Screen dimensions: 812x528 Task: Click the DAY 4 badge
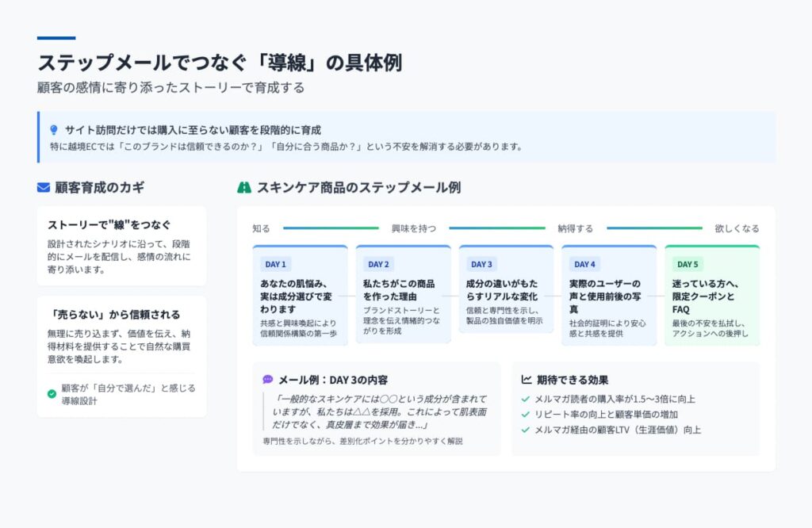coord(584,264)
